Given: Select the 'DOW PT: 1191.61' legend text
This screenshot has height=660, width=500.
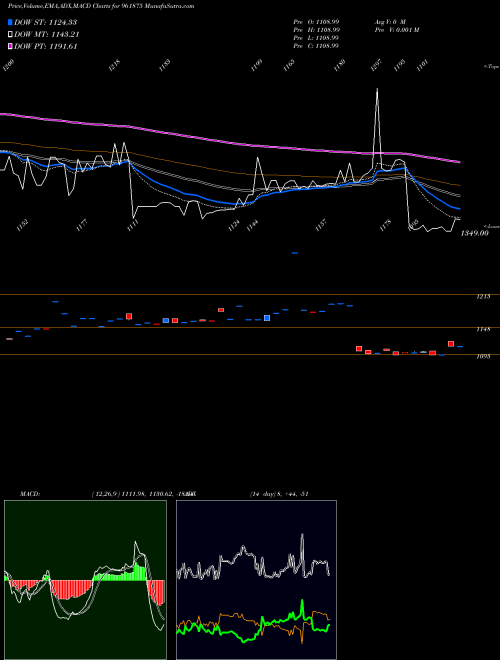Looking at the screenshot, I should pos(45,46).
